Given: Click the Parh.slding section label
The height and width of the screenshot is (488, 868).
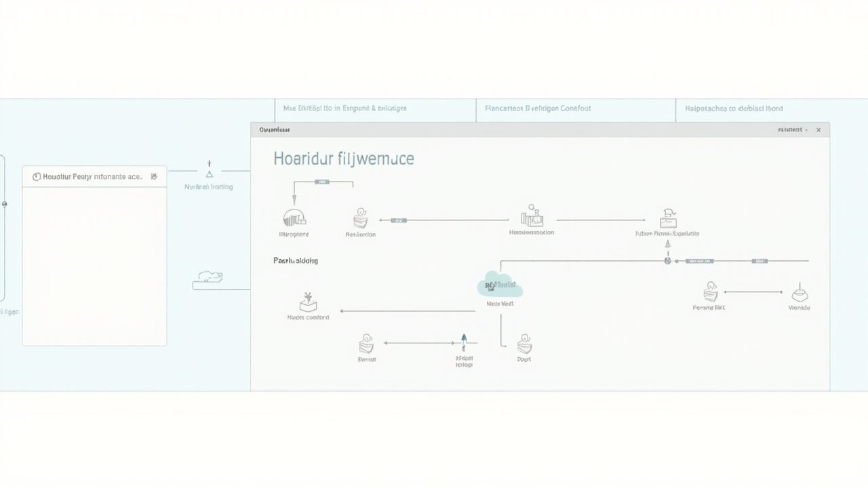Looking at the screenshot, I should (296, 260).
